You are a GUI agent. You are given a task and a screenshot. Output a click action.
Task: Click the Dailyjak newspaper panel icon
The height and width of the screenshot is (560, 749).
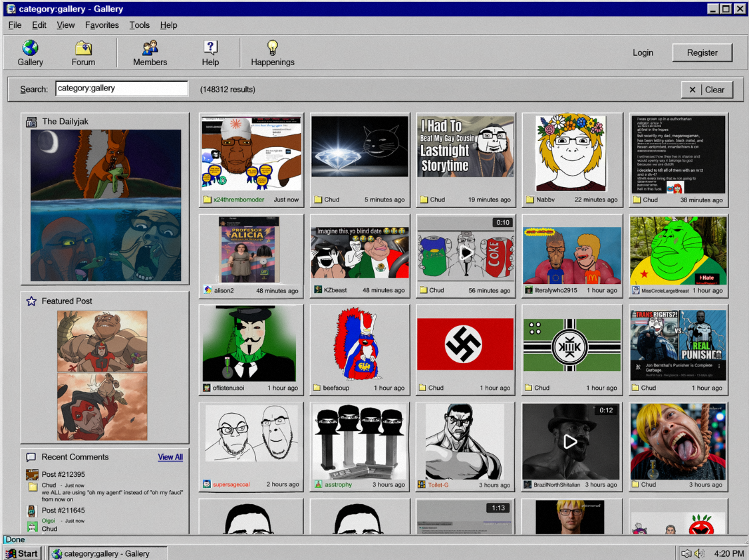tap(31, 122)
